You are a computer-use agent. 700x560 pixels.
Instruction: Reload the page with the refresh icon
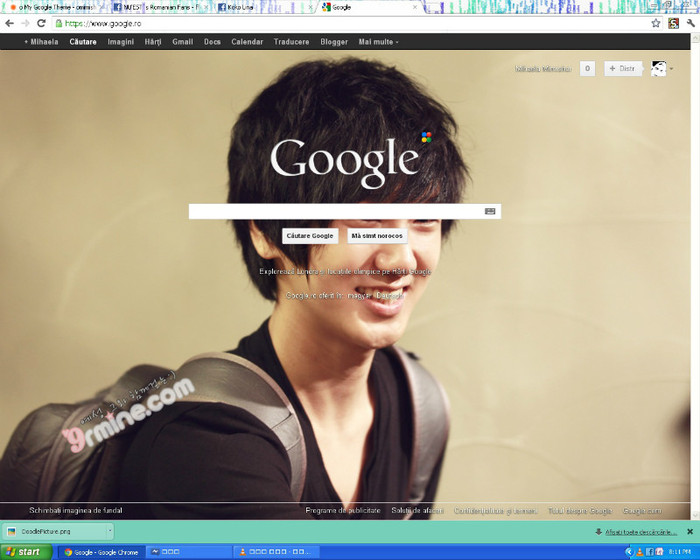point(42,23)
